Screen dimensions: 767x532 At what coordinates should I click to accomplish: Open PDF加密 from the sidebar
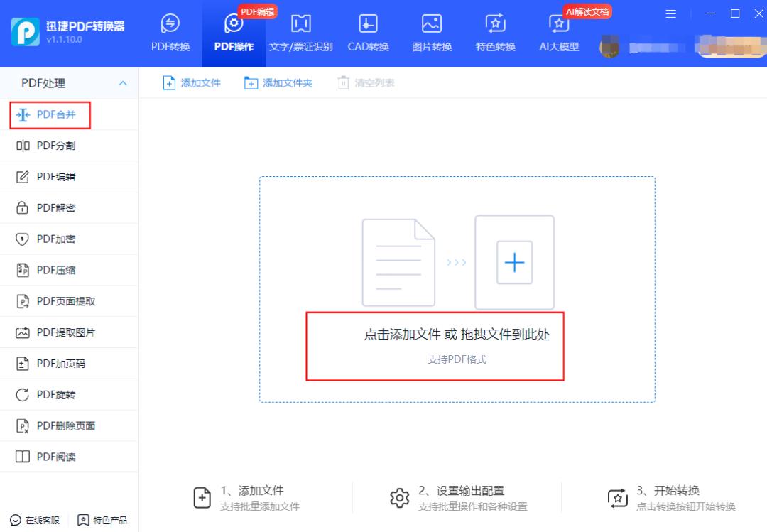(55, 239)
